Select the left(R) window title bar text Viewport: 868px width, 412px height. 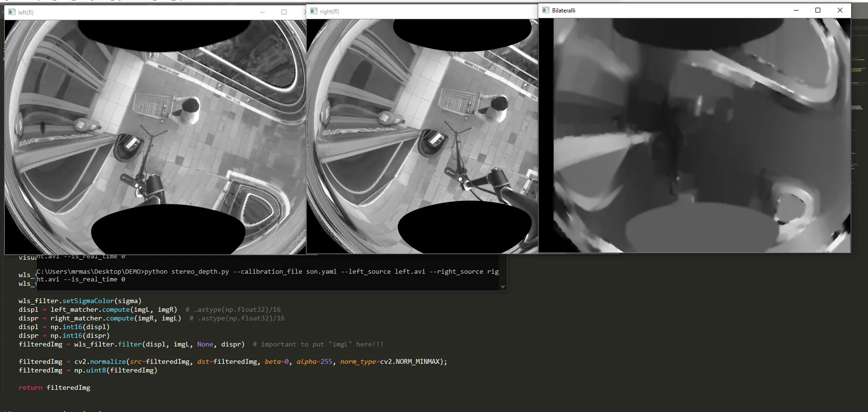pos(26,13)
